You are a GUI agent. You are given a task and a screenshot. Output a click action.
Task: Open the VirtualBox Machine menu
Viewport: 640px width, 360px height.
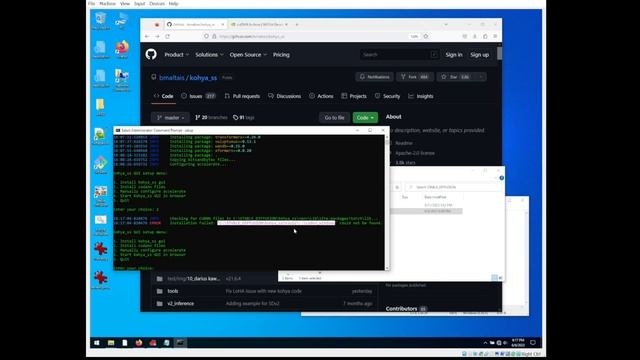(x=107, y=4)
